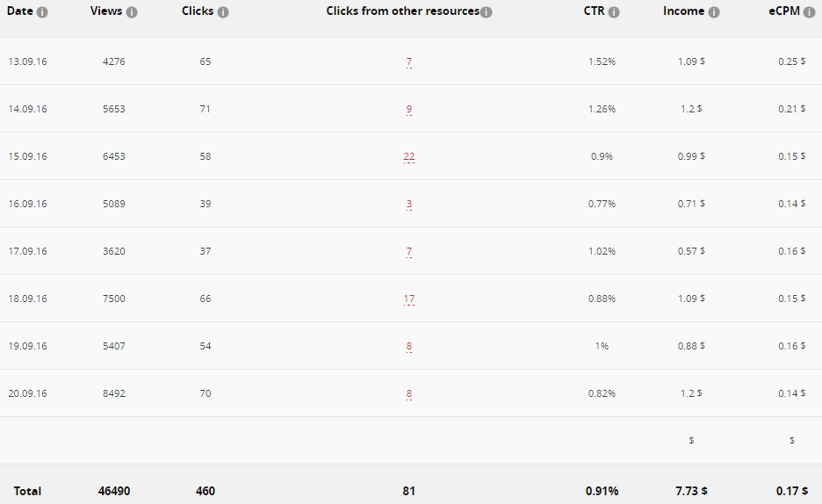This screenshot has width=822, height=504.
Task: Click the info icon beside CTR header
Action: coord(614,12)
